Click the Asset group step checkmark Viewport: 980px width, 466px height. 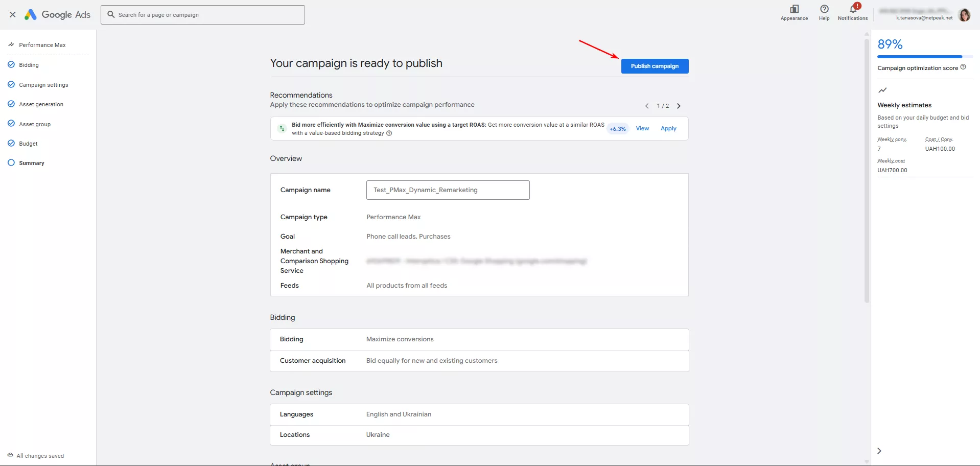click(11, 124)
